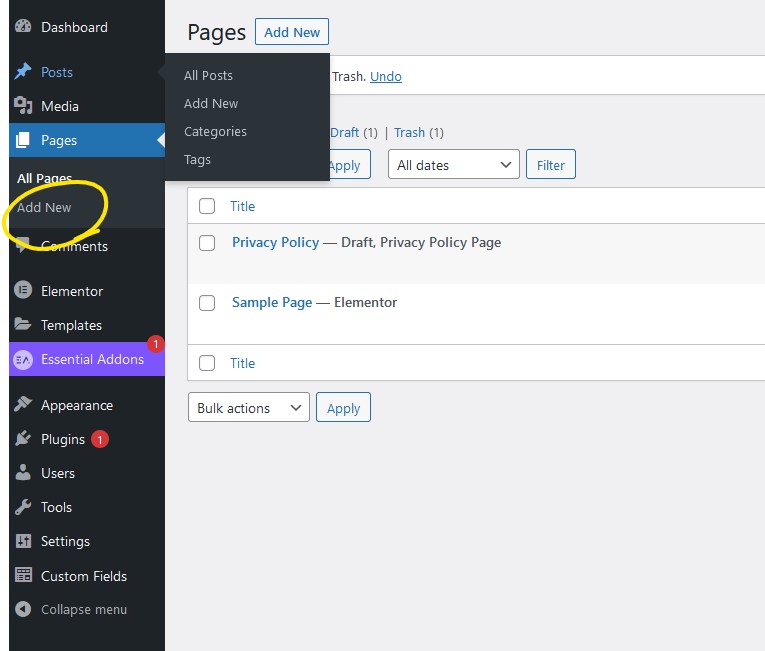This screenshot has height=651, width=765.
Task: Click the Appearance paintbrush icon
Action: click(x=23, y=404)
